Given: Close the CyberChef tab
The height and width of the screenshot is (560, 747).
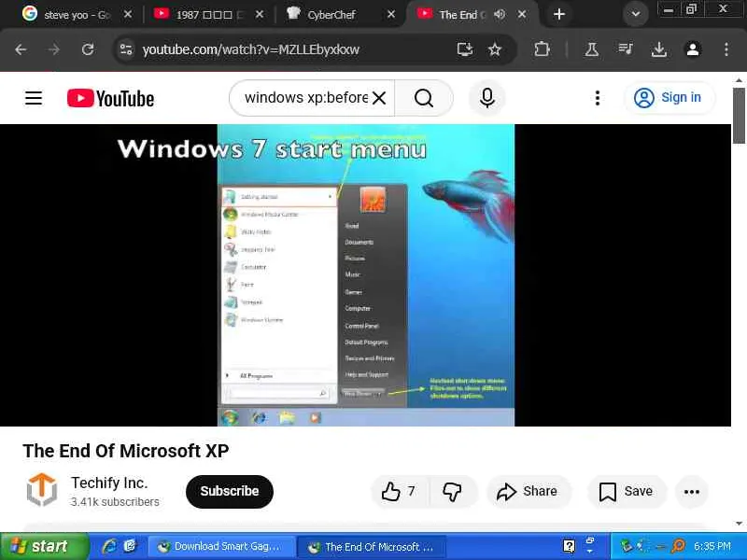Looking at the screenshot, I should click(x=391, y=14).
